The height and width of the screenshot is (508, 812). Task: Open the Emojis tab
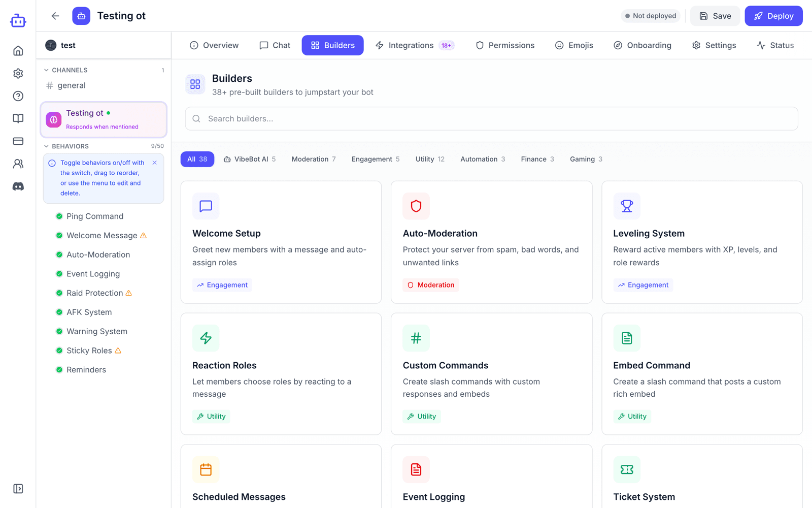point(574,45)
